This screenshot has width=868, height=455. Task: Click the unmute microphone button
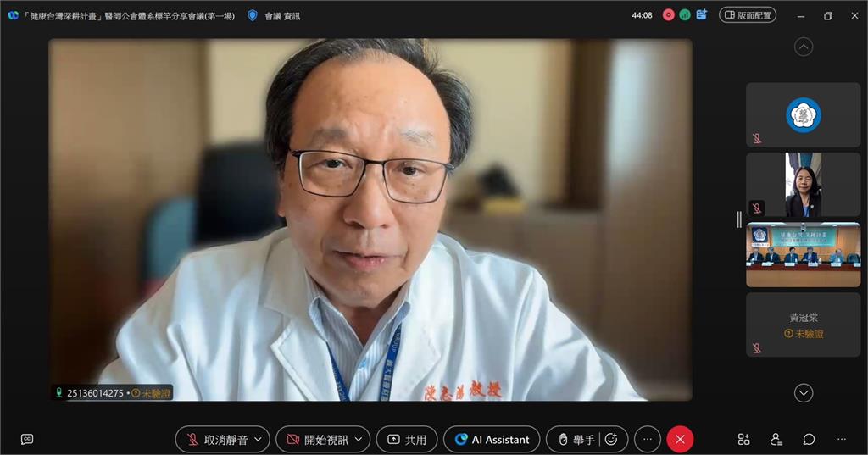click(216, 440)
